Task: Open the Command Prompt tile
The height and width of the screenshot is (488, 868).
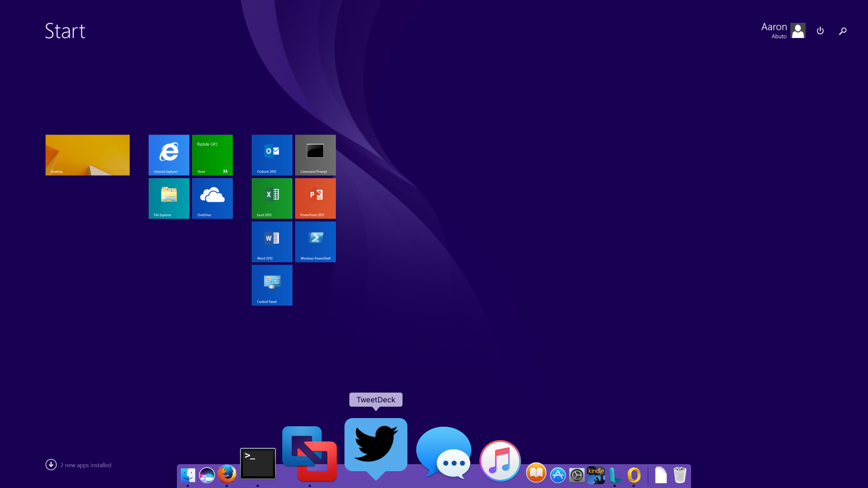Action: point(315,155)
